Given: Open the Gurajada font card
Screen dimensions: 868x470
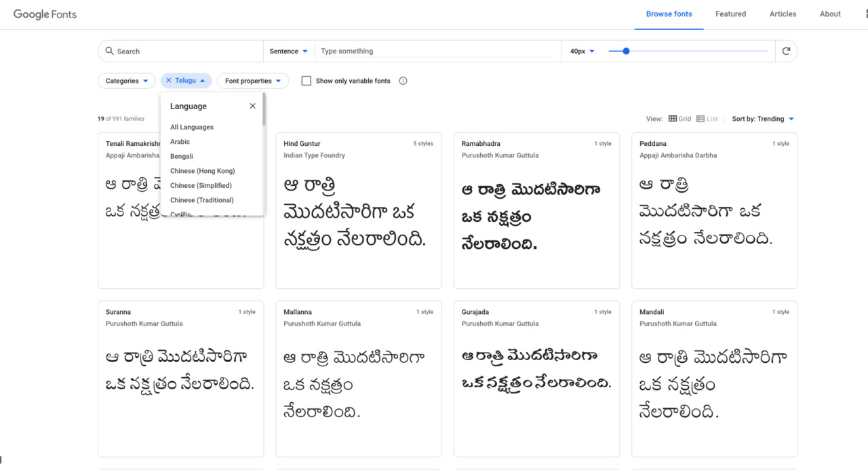Looking at the screenshot, I should point(536,378).
